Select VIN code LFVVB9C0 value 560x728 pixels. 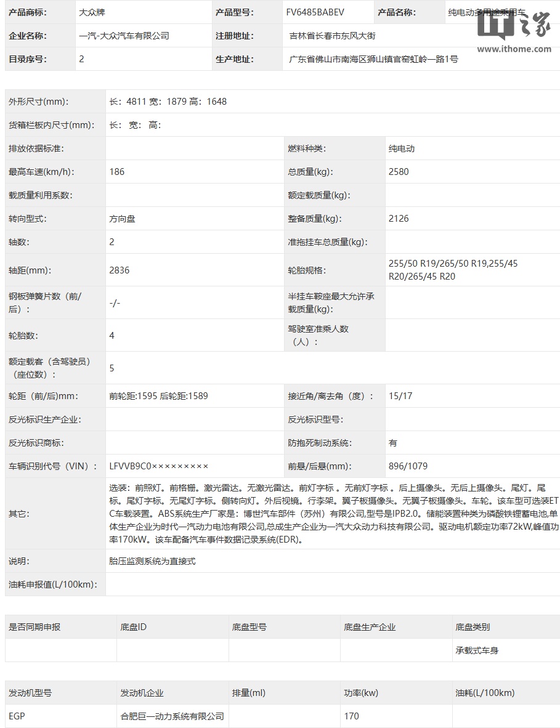click(159, 466)
